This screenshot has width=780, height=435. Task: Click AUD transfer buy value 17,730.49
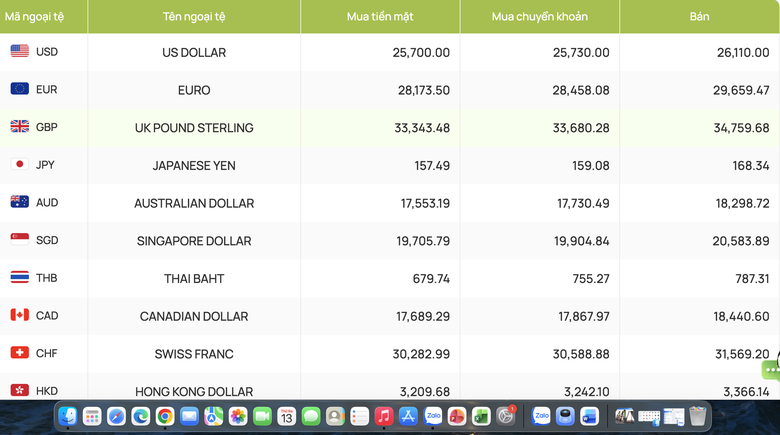click(583, 203)
